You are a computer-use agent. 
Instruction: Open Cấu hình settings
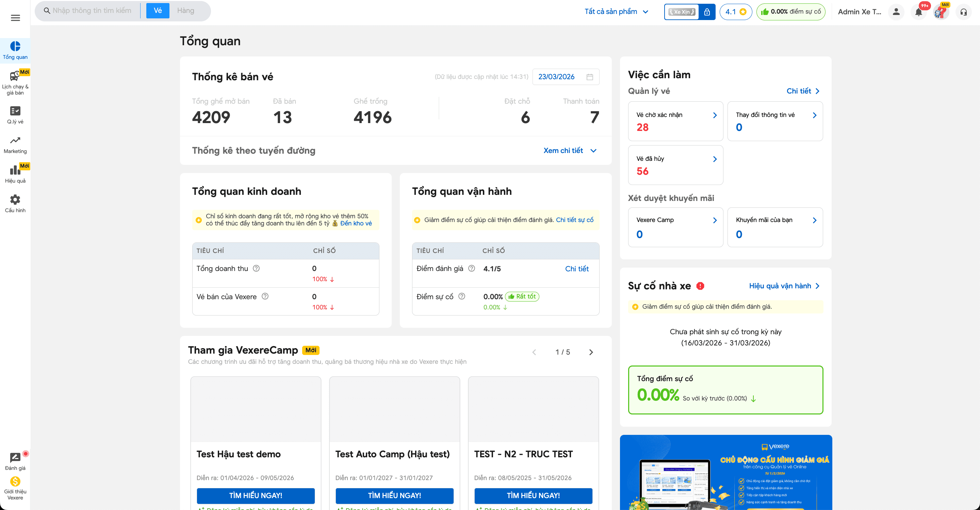tap(15, 204)
